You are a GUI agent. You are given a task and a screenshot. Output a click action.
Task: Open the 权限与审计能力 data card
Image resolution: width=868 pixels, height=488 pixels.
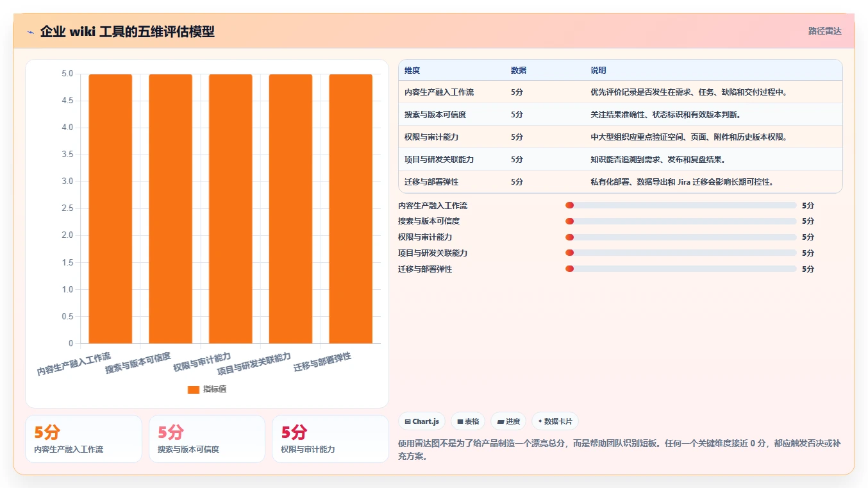330,439
